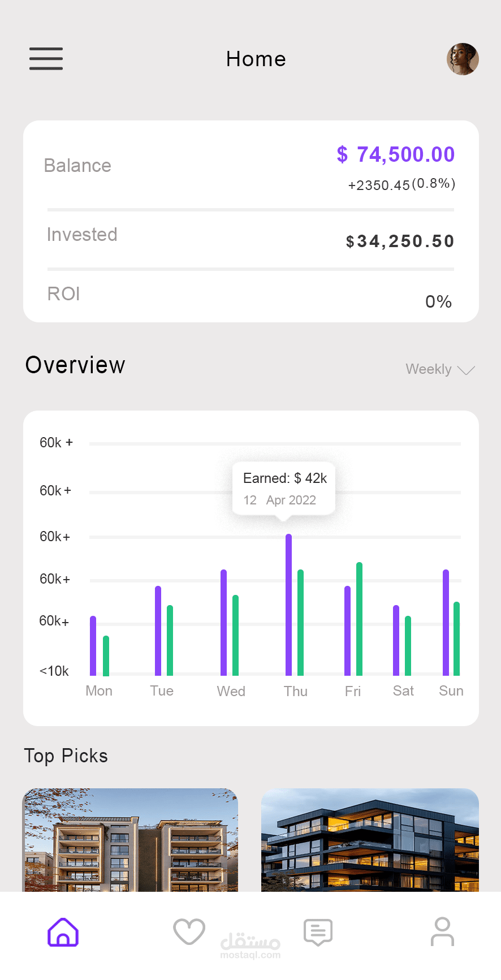501x980 pixels.
Task: Go to the Home tab icon
Action: tap(63, 932)
